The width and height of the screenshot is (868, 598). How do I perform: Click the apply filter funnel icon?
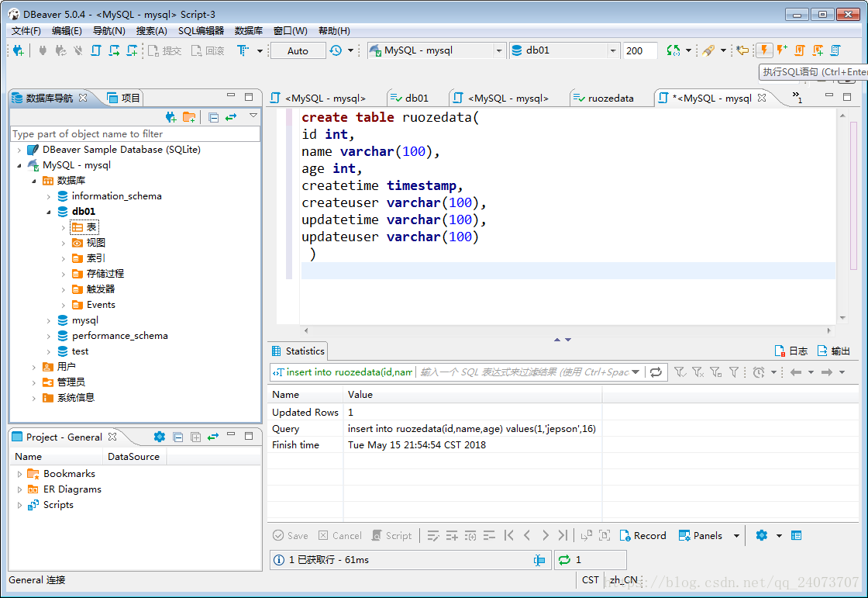pyautogui.click(x=679, y=372)
